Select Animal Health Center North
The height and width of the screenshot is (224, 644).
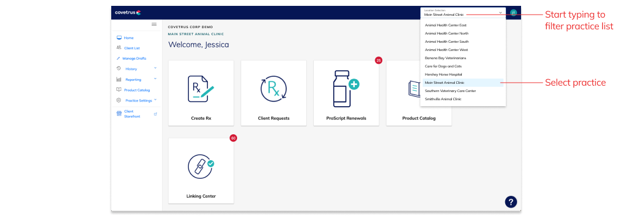point(463,33)
